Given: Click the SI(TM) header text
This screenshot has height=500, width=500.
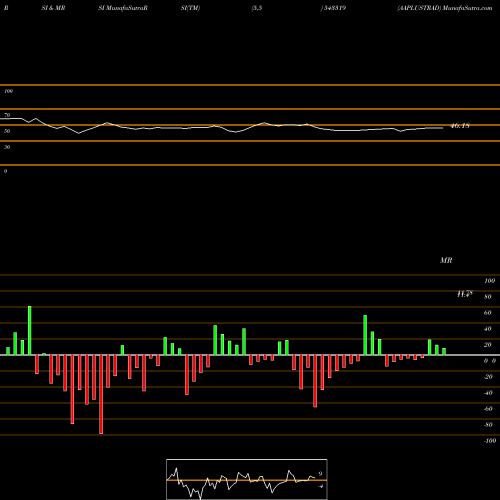Looking at the screenshot, I should click(190, 8).
